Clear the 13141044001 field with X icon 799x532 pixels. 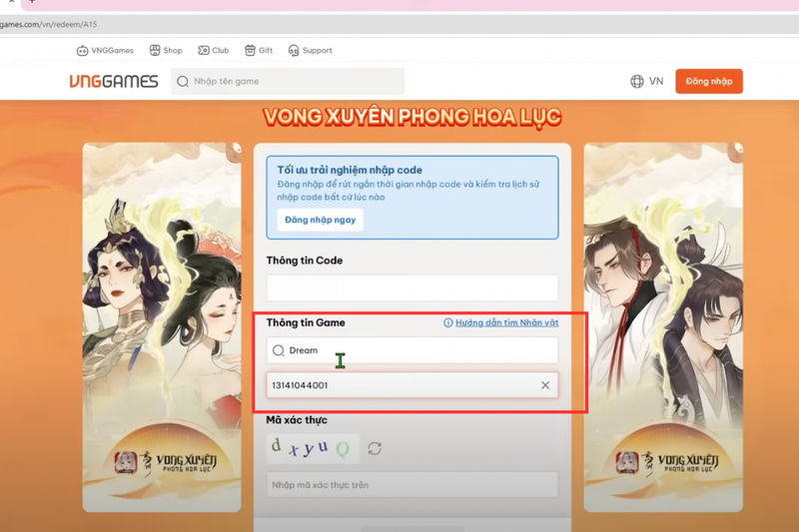click(x=545, y=385)
